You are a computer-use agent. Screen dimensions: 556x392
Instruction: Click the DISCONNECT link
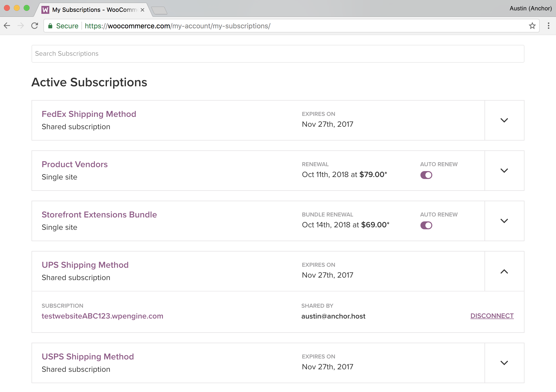click(x=492, y=316)
